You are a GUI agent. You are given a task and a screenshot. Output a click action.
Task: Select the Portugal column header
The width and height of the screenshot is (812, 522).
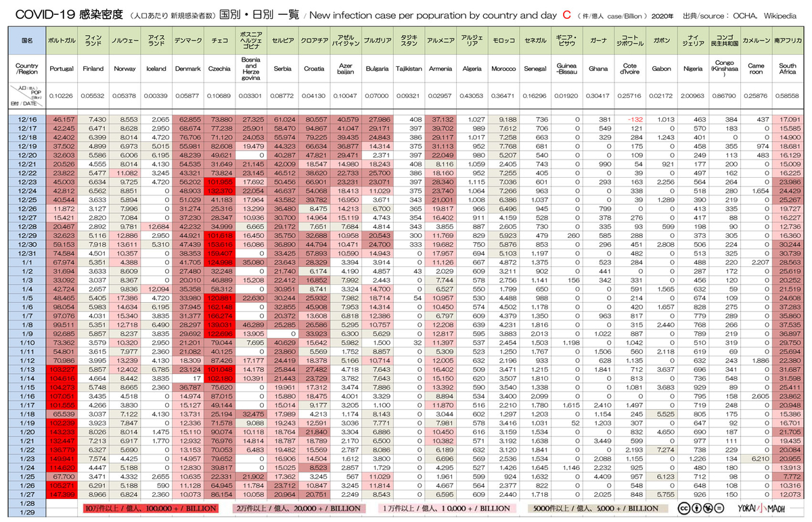pyautogui.click(x=60, y=68)
